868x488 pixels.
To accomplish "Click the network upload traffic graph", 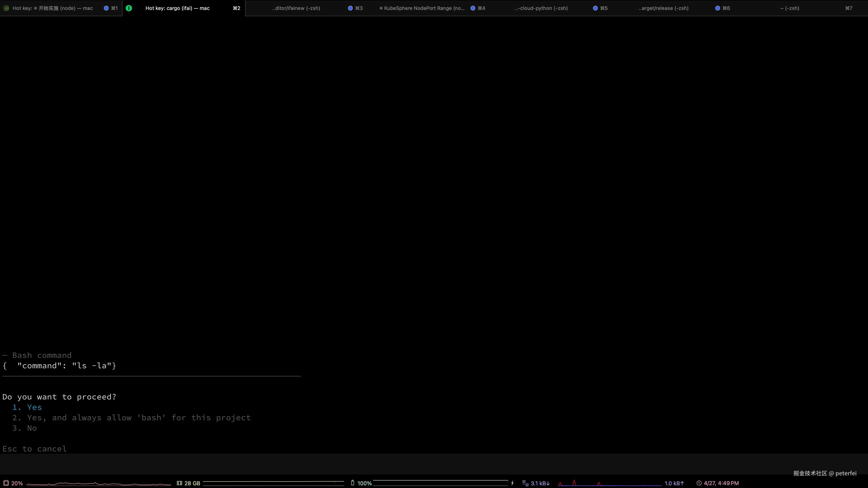I will pos(610,483).
